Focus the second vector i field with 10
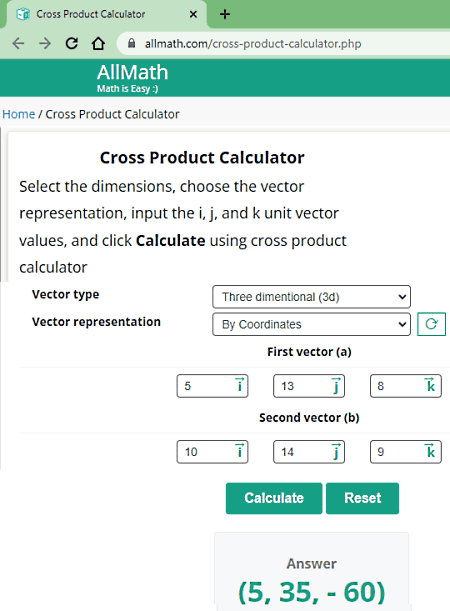 click(x=212, y=452)
